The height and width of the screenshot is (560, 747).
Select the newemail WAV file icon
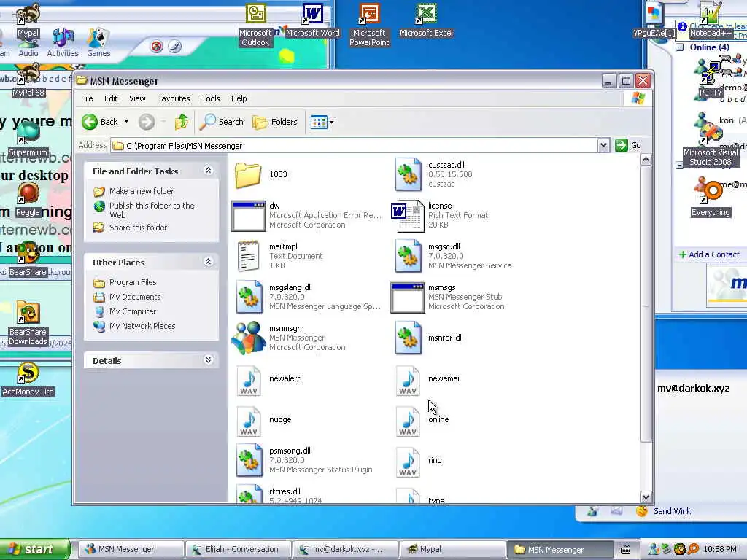[408, 379]
